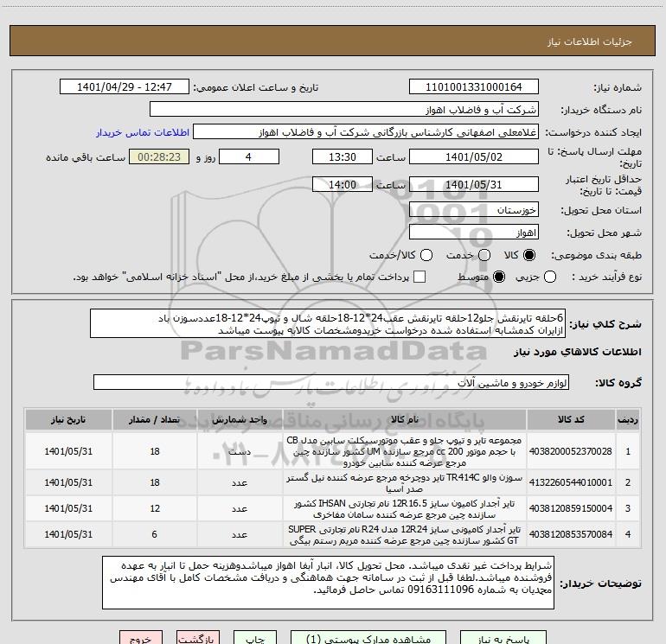Click the validity time field 14:00
Screen dimensions: 666x644
343,185
